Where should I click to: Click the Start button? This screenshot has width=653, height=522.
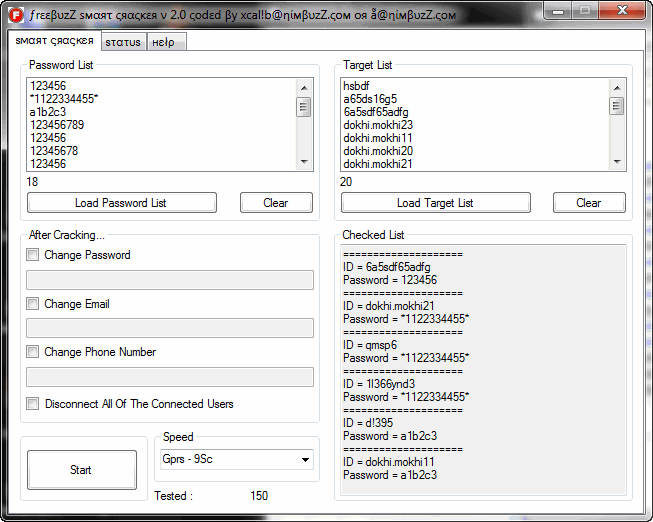coord(82,470)
